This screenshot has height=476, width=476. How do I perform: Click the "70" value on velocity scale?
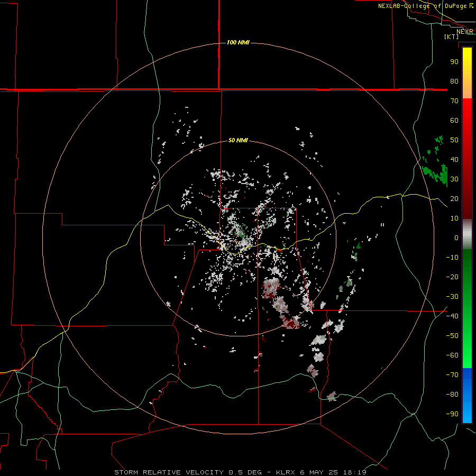click(x=454, y=101)
